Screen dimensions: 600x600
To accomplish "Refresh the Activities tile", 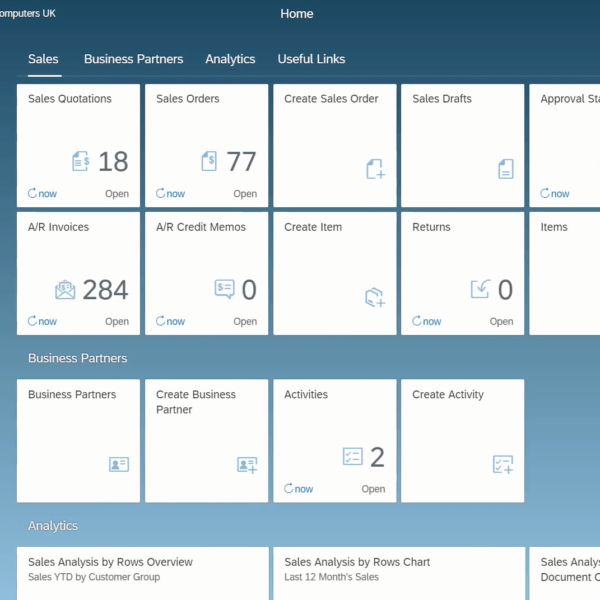I will [x=298, y=489].
